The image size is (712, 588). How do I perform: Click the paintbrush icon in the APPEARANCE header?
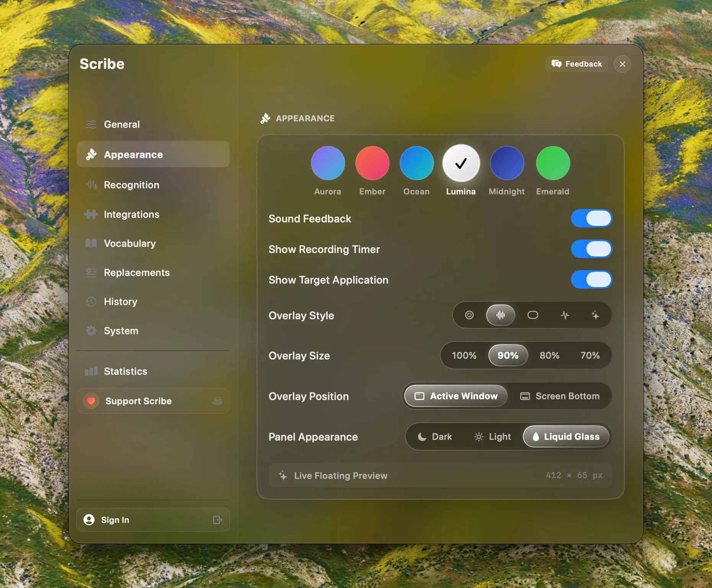(265, 118)
